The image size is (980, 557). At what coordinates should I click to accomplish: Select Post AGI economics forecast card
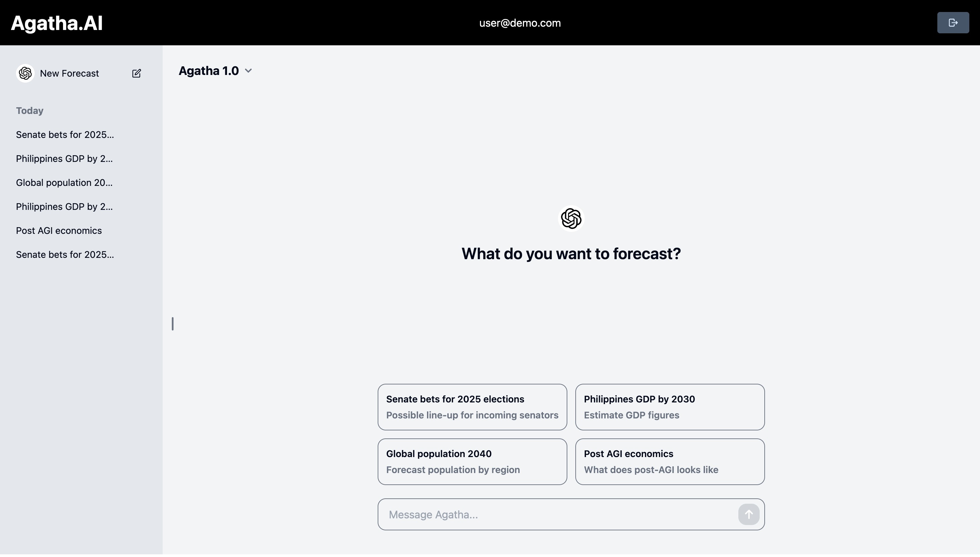tap(670, 461)
